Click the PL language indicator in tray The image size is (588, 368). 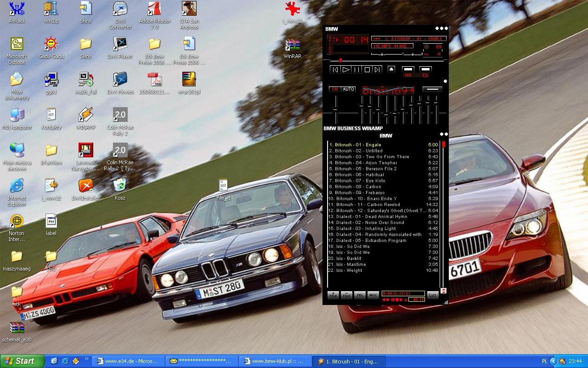544,361
